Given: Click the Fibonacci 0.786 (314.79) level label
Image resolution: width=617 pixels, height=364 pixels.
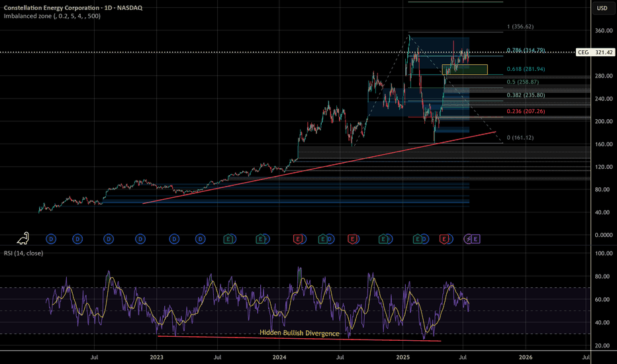Looking at the screenshot, I should point(526,50).
